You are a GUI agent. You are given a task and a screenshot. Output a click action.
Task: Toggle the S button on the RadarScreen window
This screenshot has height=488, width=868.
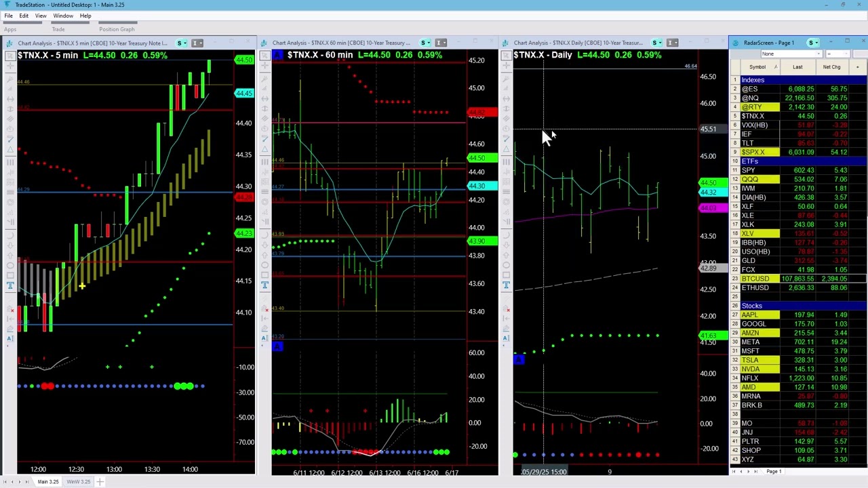[x=812, y=43]
